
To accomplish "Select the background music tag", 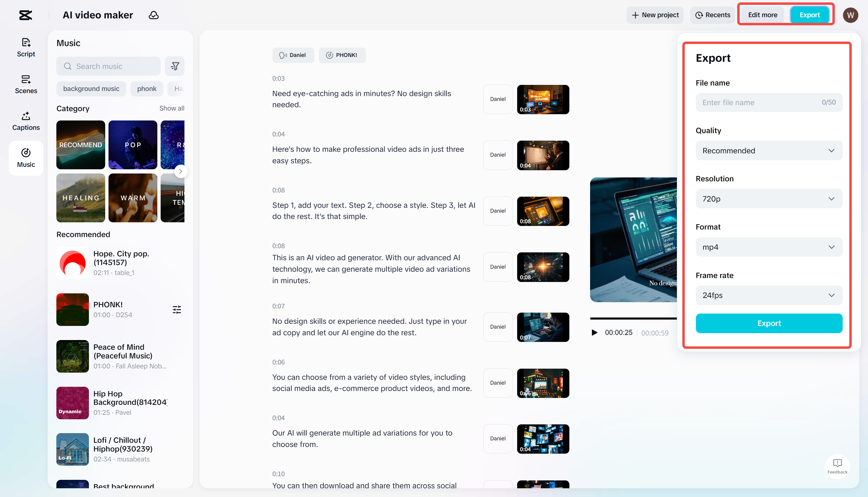I will click(91, 89).
